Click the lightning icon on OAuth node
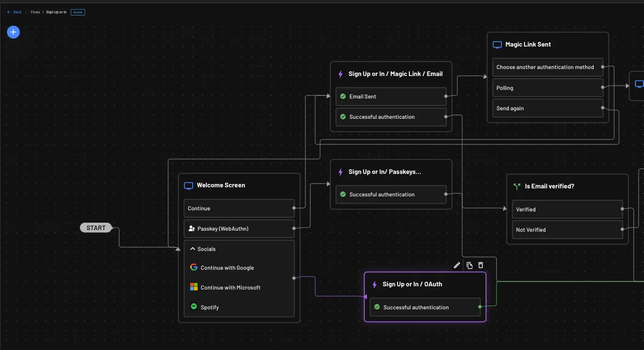 [375, 285]
